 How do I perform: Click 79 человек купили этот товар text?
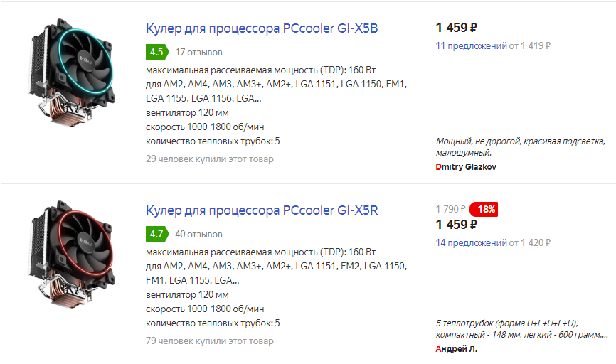point(209,341)
